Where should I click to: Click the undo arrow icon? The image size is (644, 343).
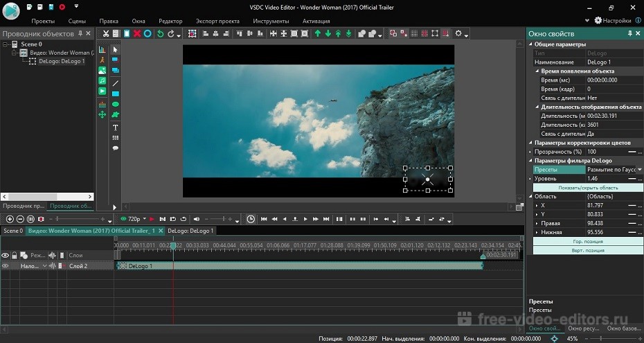click(161, 33)
